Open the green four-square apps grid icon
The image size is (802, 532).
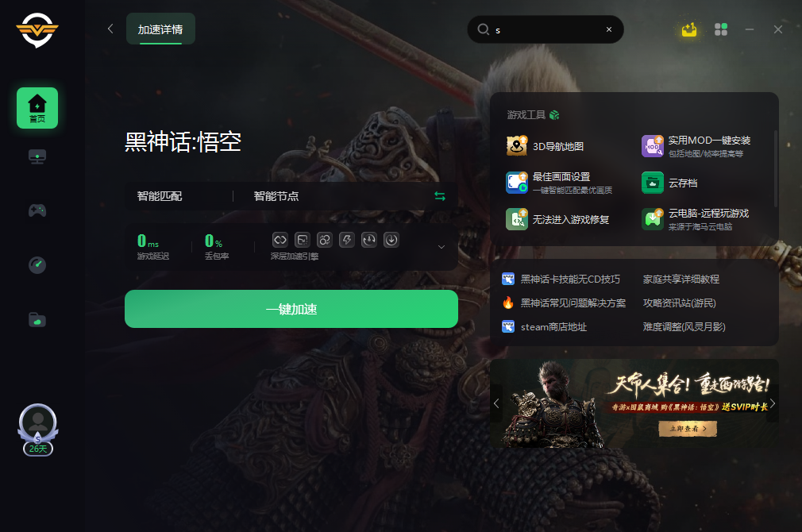coord(721,29)
